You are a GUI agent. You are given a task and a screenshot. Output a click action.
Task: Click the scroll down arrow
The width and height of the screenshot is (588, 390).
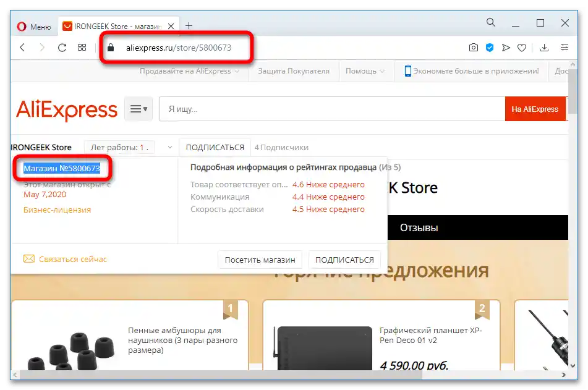click(573, 365)
